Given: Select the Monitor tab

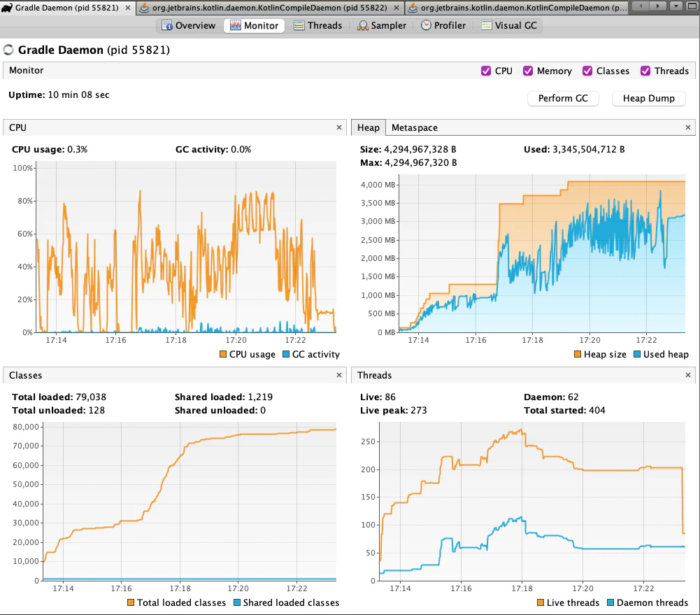Looking at the screenshot, I should point(254,25).
